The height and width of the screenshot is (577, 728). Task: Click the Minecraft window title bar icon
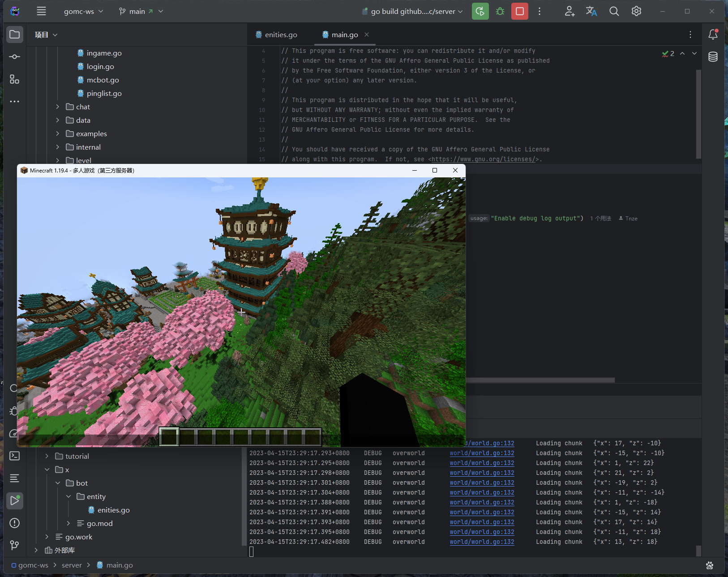point(24,170)
